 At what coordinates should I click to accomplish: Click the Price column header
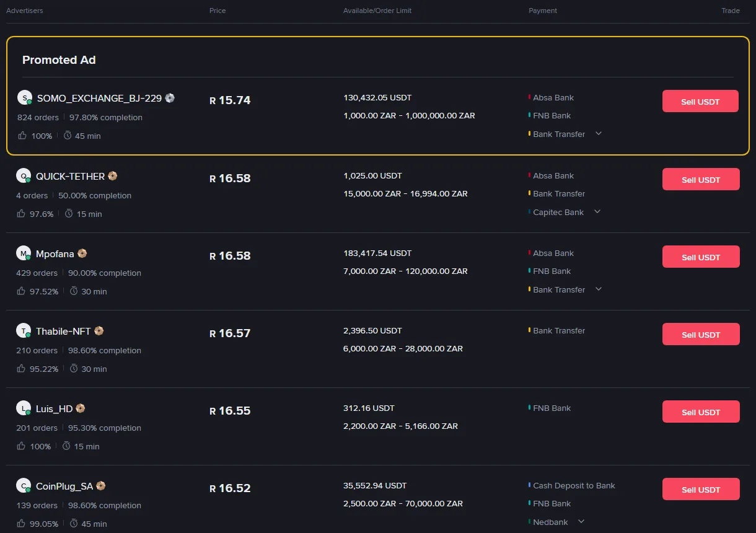[x=218, y=11]
